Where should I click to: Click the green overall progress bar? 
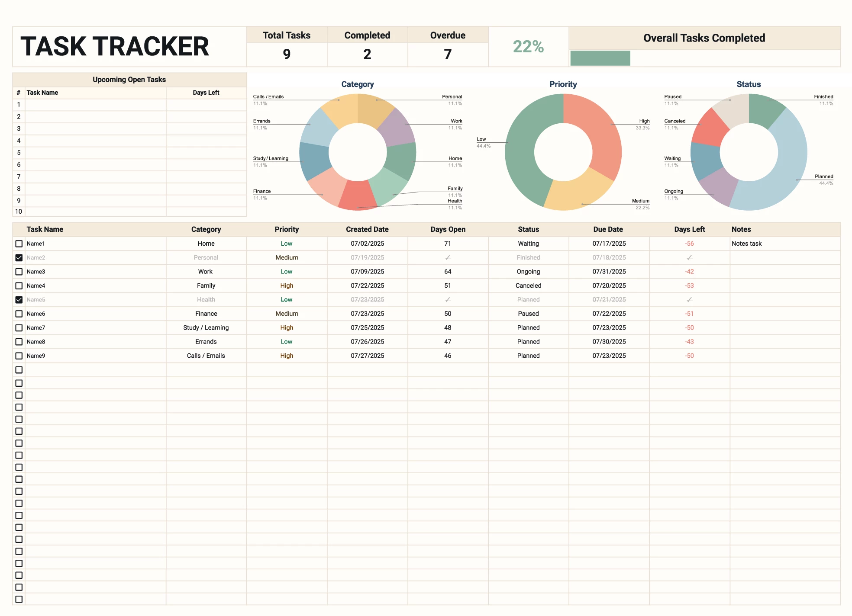point(600,58)
